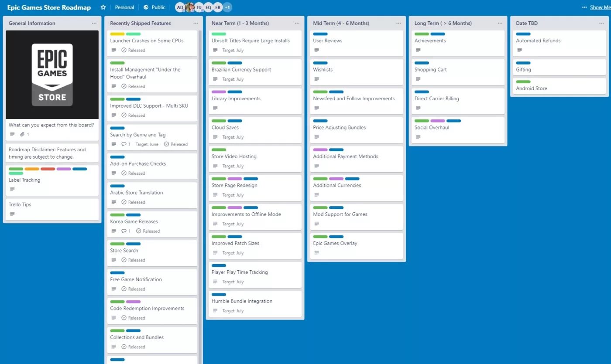611x364 pixels.
Task: Click description icon on Trello Tips card
Action: pyautogui.click(x=12, y=214)
